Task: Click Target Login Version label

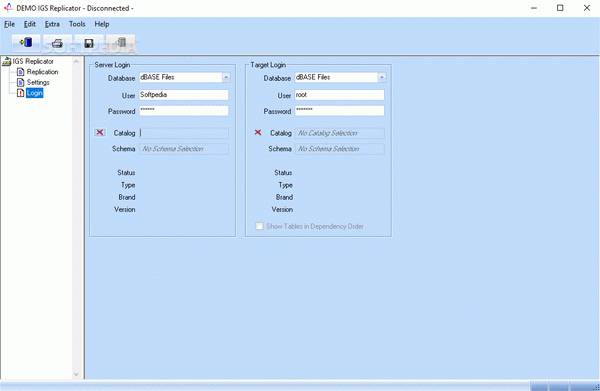Action: coord(282,209)
